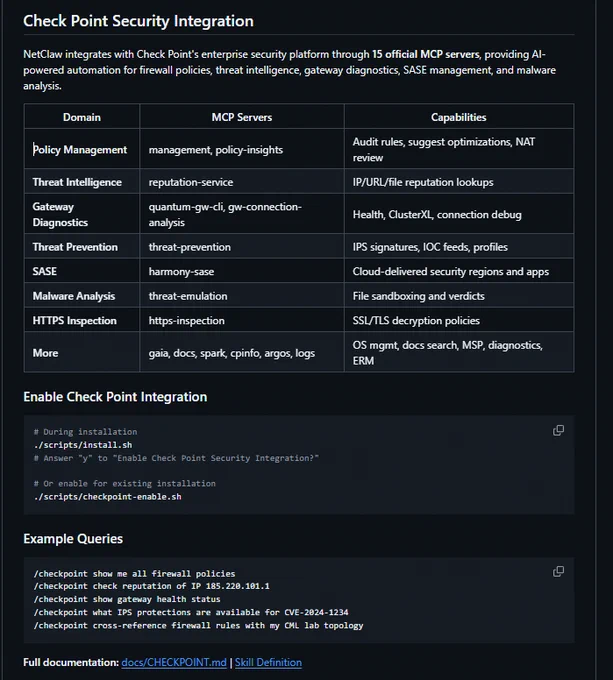Click the ./scripts/install.sh code line
The width and height of the screenshot is (613, 680).
83,445
